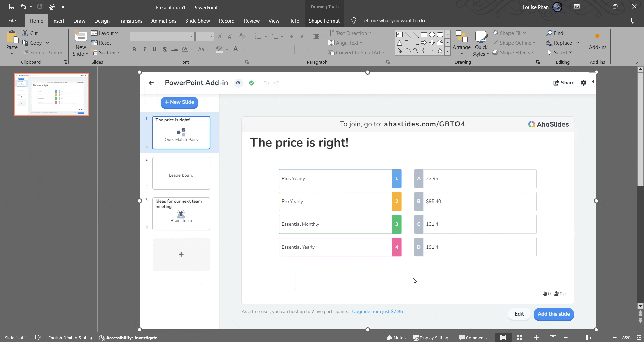Open the AhaSlides add-in preview eye icon
Image resolution: width=644 pixels, height=342 pixels.
238,83
